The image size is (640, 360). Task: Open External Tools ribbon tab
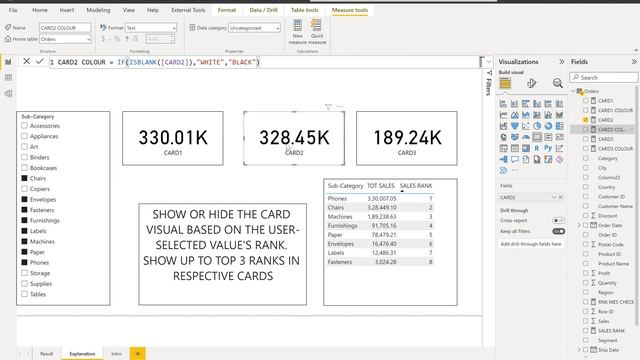click(x=188, y=10)
